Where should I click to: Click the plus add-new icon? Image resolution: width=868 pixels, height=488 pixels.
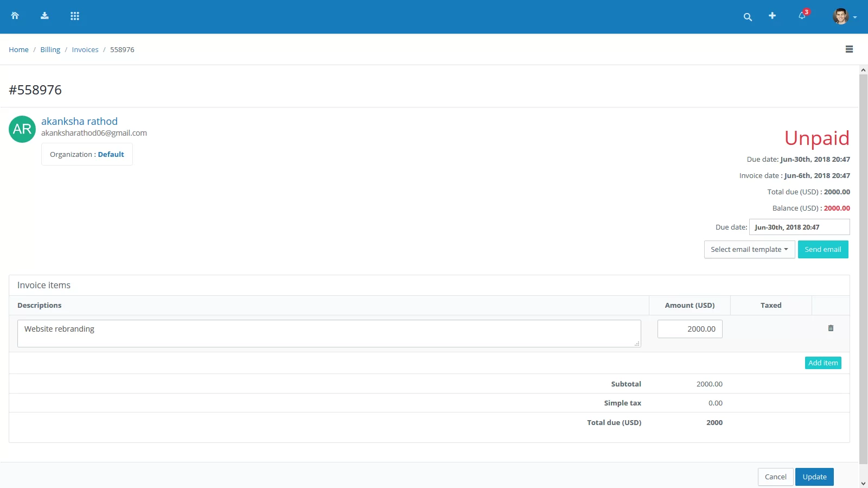pos(772,16)
